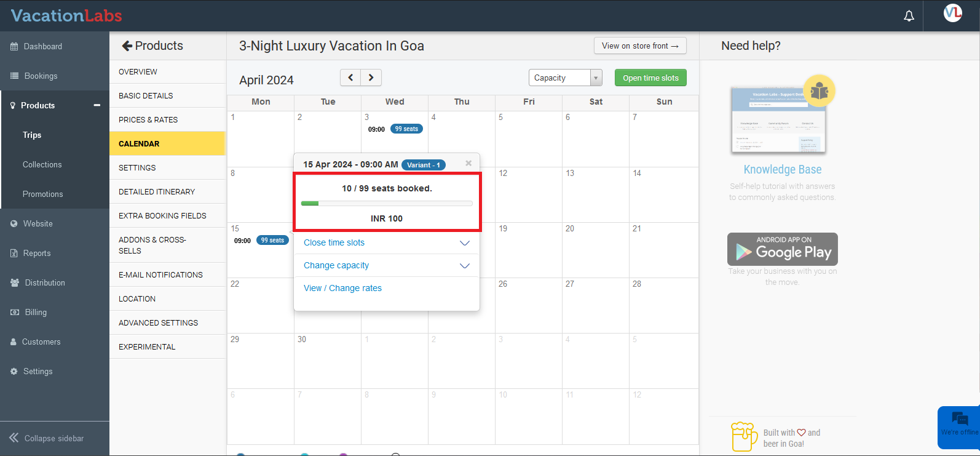Collapse the sidebar
Screen dimensions: 980x456
point(47,438)
